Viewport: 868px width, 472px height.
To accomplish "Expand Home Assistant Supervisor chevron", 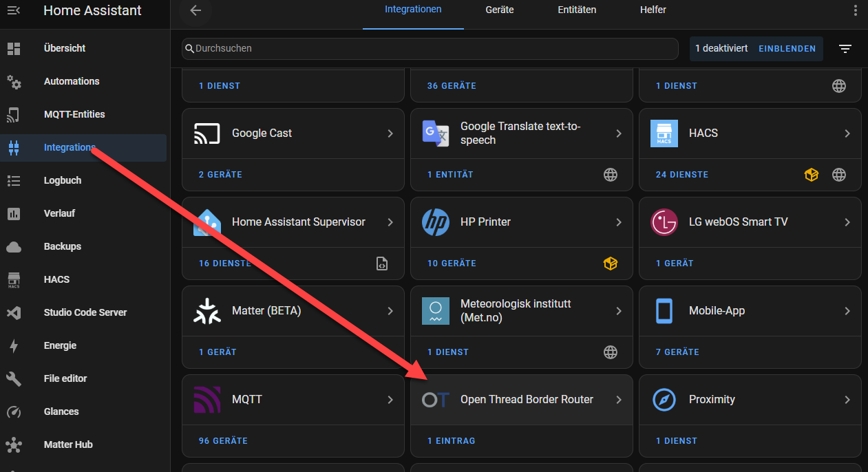I will [390, 222].
